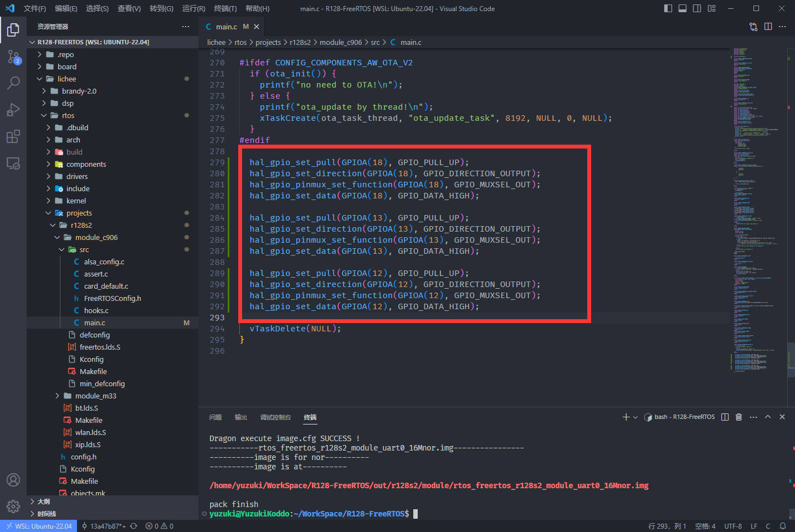Open the new terminal profile dropdown
The height and width of the screenshot is (532, 795).
635,417
